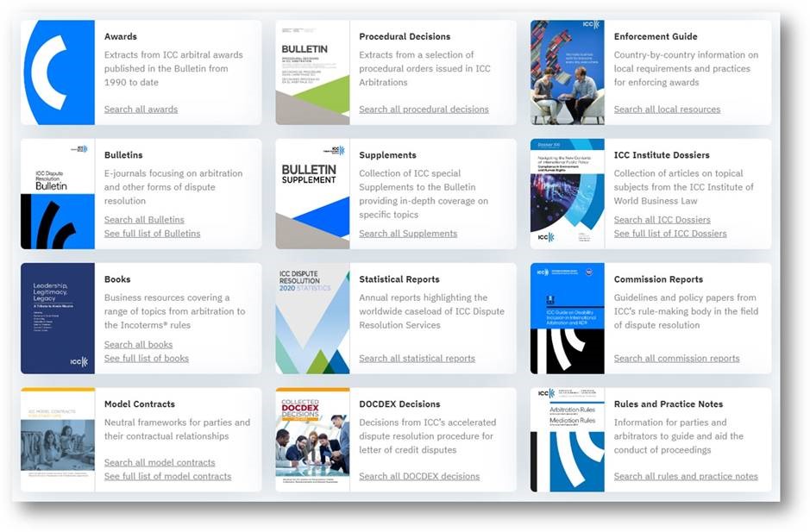Select the ICC Institute Dossiers heading
This screenshot has width=810, height=532.
[662, 155]
